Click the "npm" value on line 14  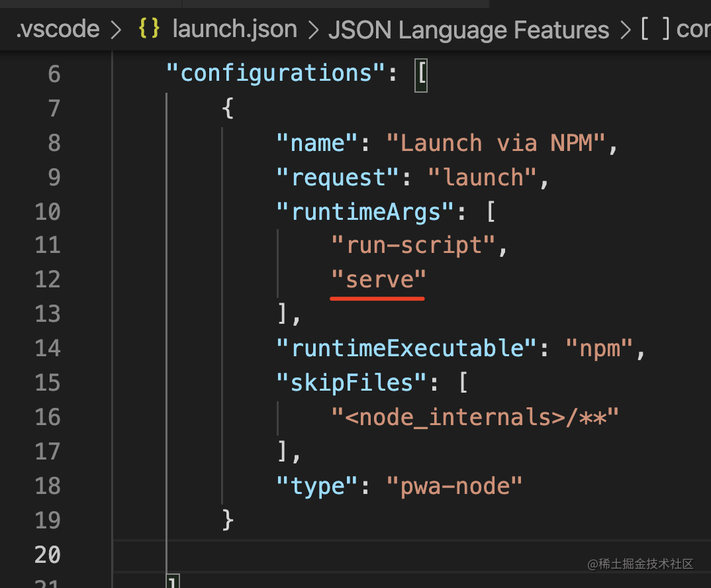599,348
